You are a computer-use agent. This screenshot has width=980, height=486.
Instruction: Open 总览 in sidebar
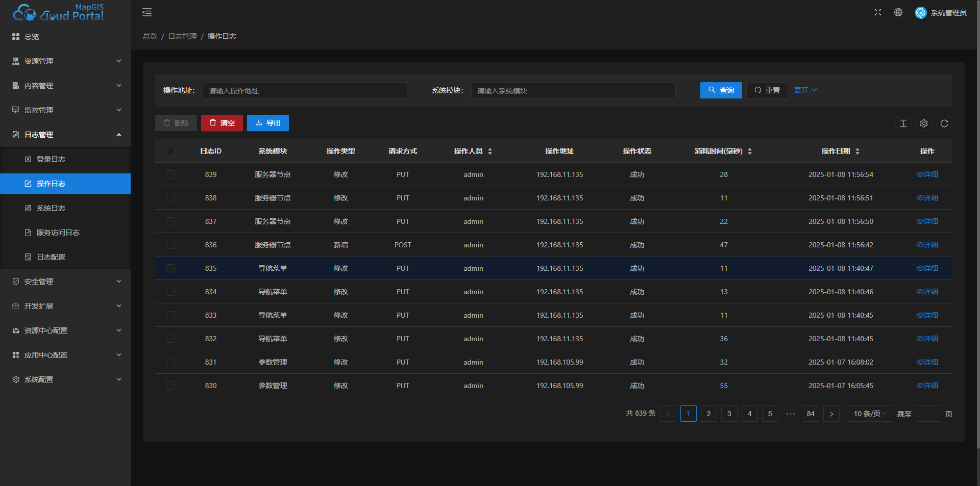click(65, 37)
